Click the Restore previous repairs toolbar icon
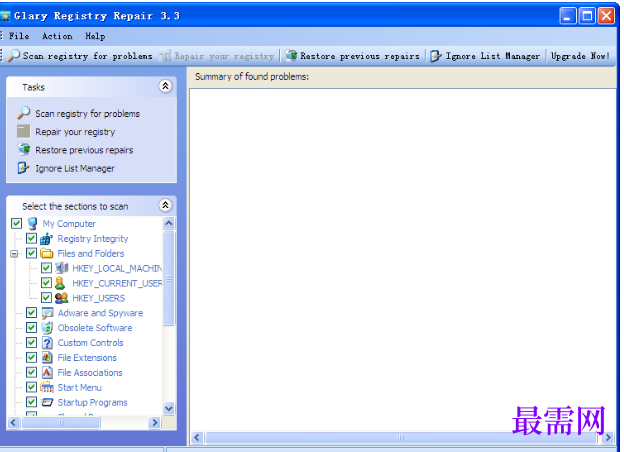The height and width of the screenshot is (452, 624). (291, 55)
